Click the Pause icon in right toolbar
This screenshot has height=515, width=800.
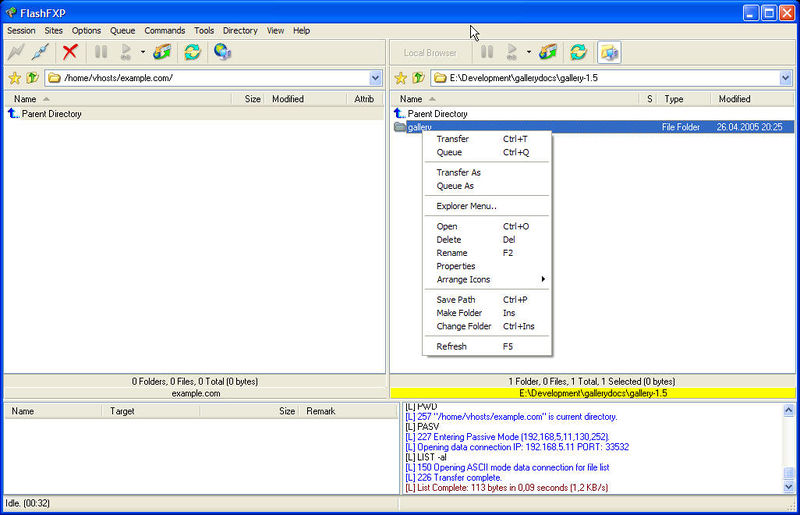[x=487, y=52]
